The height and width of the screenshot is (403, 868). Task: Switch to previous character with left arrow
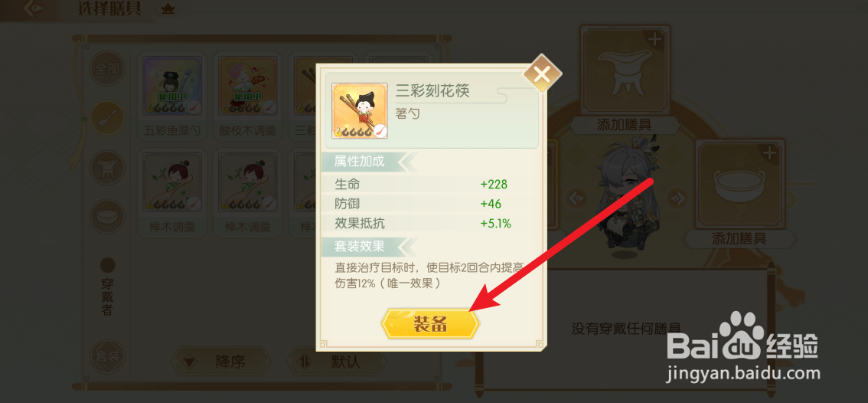point(577,197)
